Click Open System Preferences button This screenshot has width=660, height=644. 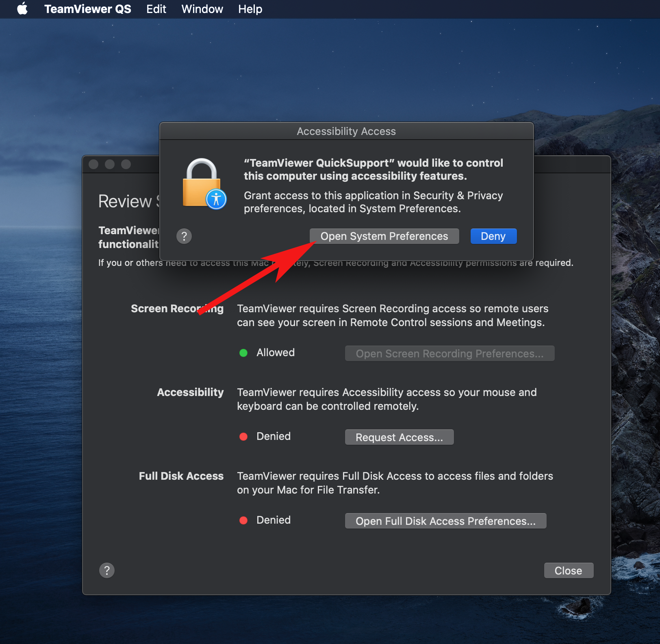[384, 236]
